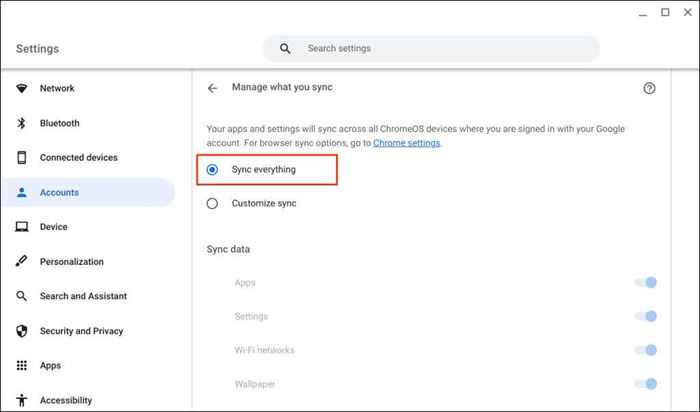
Task: Choose the Customize sync radio option
Action: coord(212,204)
